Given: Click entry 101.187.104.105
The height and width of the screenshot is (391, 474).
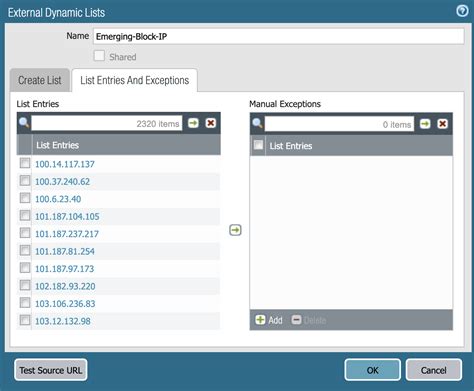Looking at the screenshot, I should [x=67, y=216].
